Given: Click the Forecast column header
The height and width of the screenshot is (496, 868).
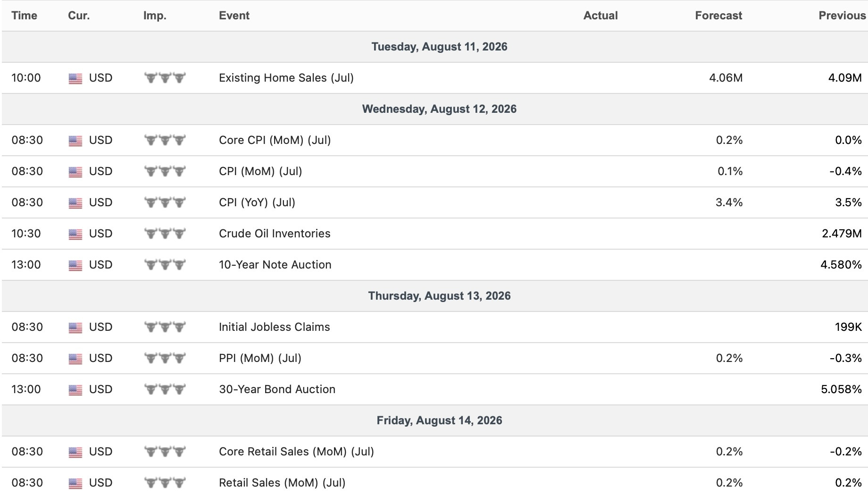Looking at the screenshot, I should [718, 16].
